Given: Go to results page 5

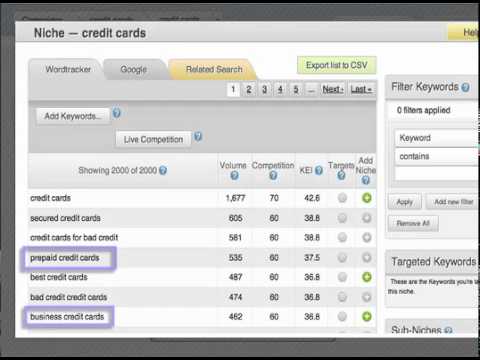Looking at the screenshot, I should [296, 89].
